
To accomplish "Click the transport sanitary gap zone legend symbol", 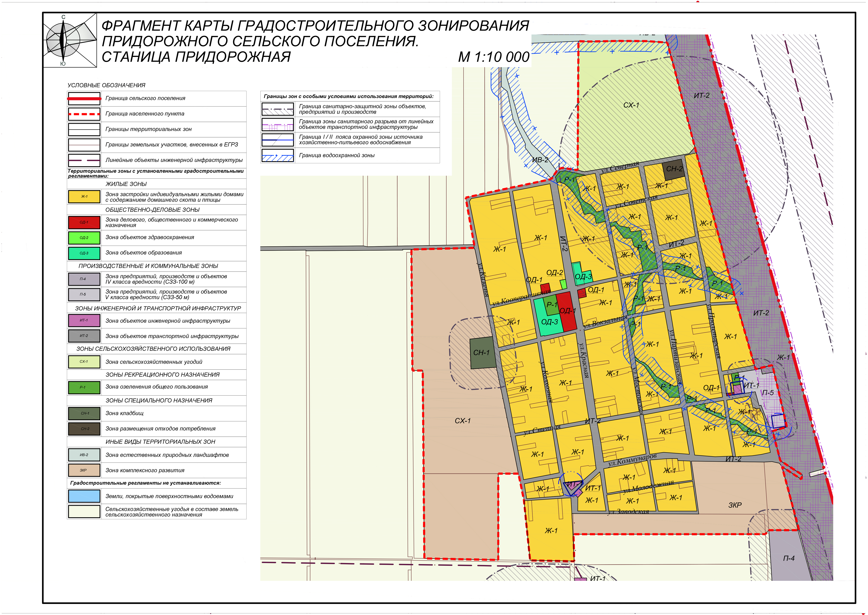I will tap(277, 125).
